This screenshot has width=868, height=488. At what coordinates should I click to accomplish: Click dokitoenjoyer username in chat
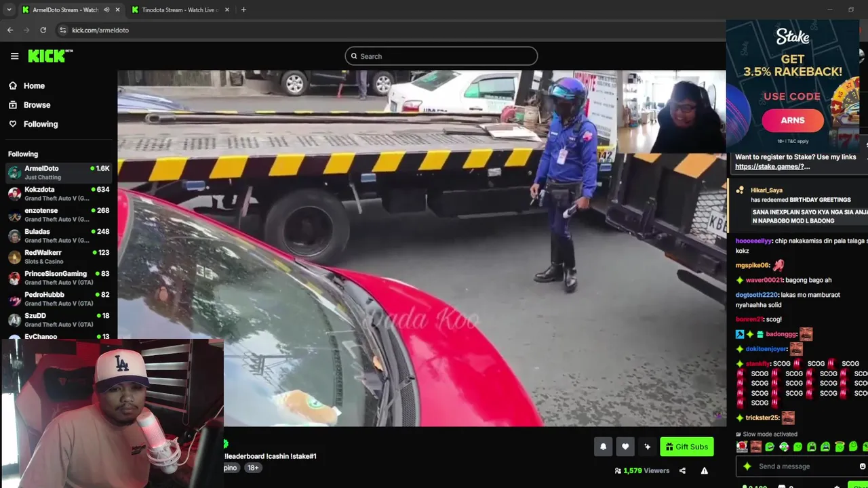[x=766, y=349]
